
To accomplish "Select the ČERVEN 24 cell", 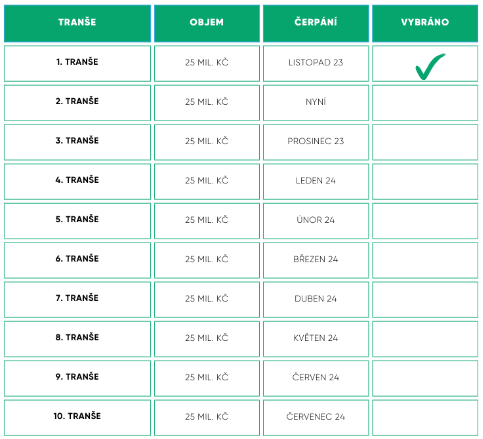I will pyautogui.click(x=316, y=378).
